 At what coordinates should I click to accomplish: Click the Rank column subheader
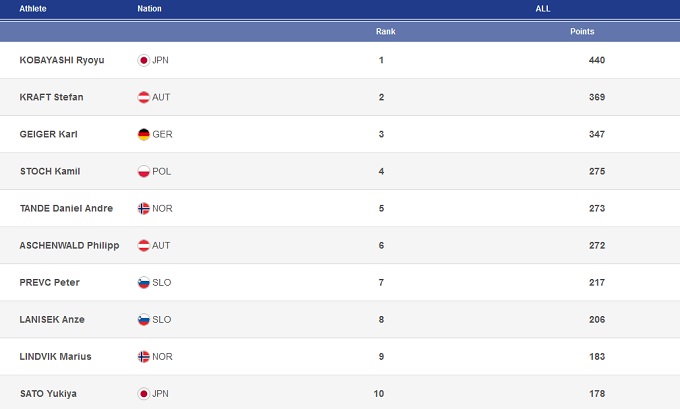[385, 32]
